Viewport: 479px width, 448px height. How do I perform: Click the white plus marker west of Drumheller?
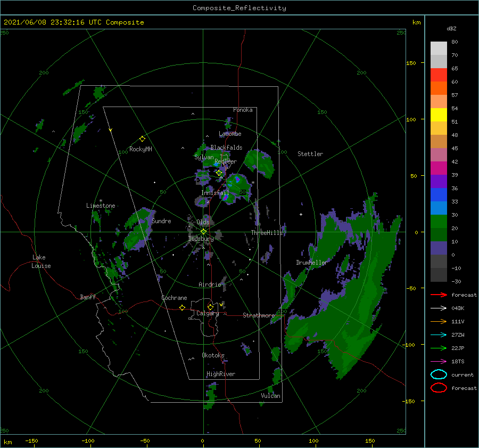point(301,214)
